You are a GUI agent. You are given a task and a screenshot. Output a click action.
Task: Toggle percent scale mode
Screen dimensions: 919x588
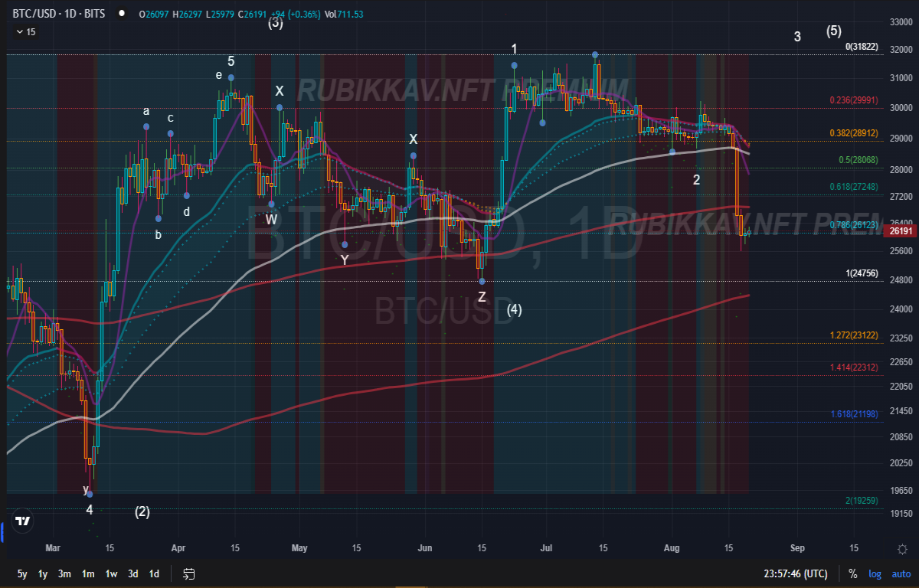tap(852, 573)
